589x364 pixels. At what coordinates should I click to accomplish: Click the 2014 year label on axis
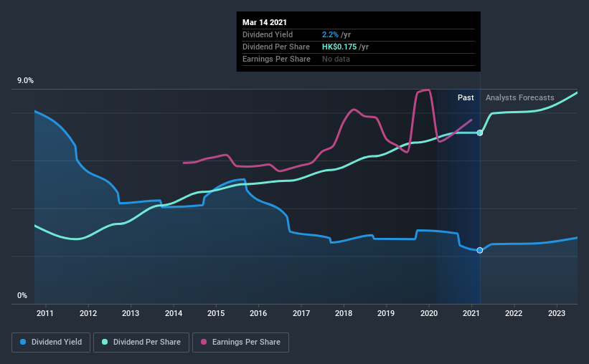click(x=174, y=313)
